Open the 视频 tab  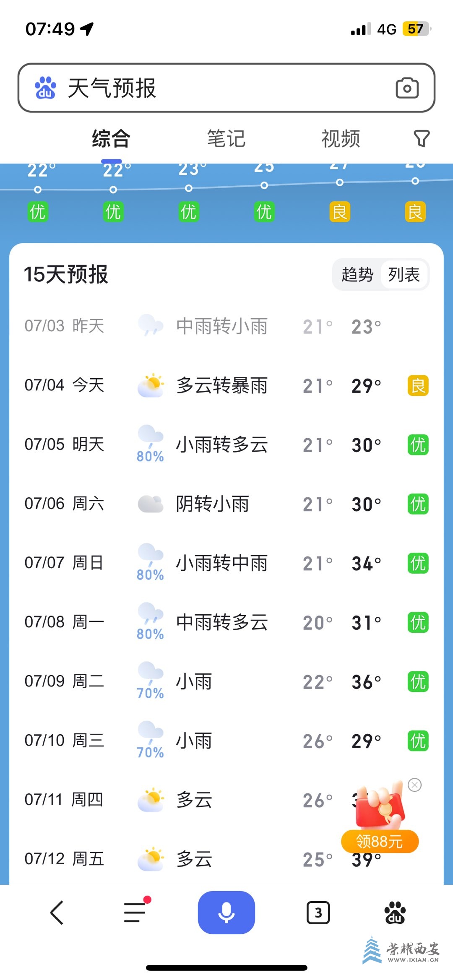341,139
